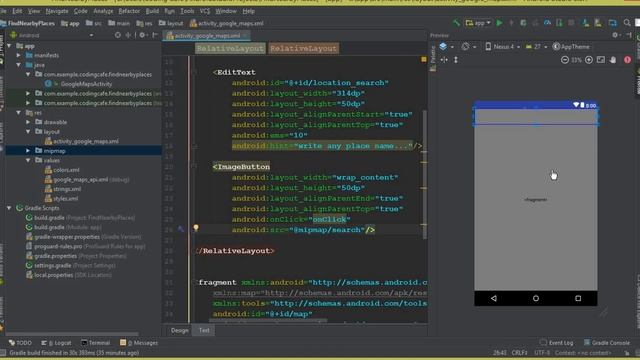
Task: Switch to the Text tab
Action: click(204, 330)
